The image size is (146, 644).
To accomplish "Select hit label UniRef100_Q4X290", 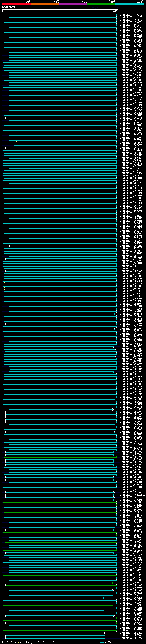I will [x=131, y=45].
